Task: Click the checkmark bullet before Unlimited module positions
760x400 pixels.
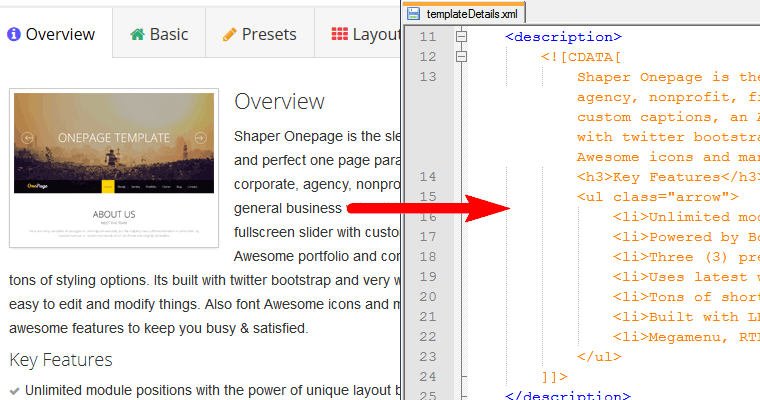Action: tap(14, 391)
